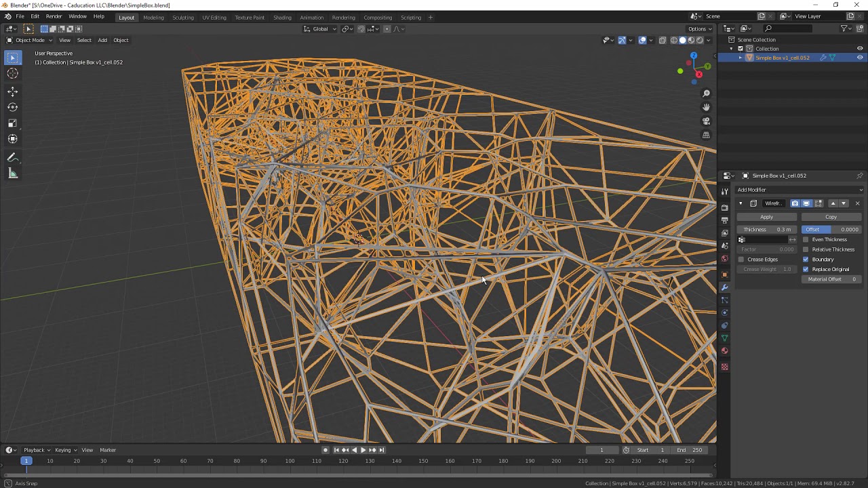The image size is (868, 488).
Task: Toggle modifier viewport display visibility
Action: (806, 203)
